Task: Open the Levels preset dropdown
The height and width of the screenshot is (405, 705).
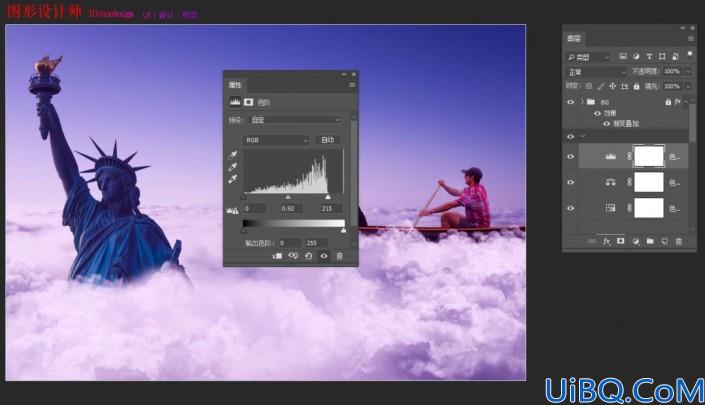Action: [295, 120]
